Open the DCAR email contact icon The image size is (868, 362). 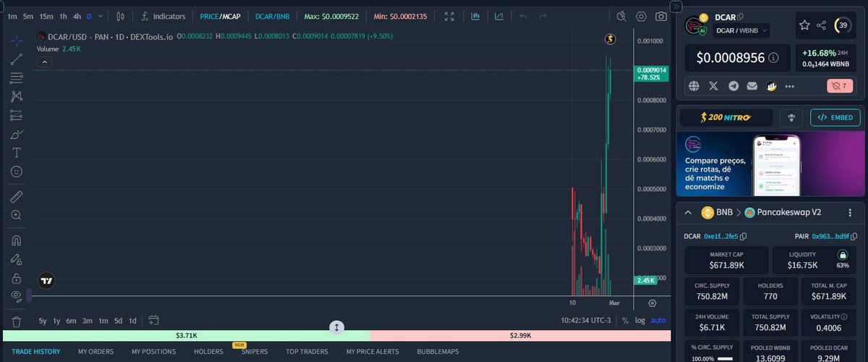pyautogui.click(x=752, y=86)
